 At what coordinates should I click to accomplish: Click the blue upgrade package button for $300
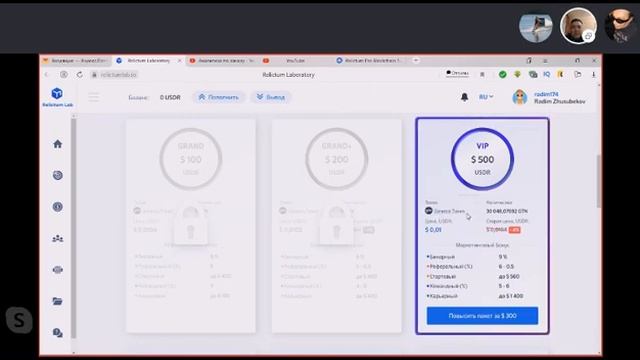tap(482, 316)
